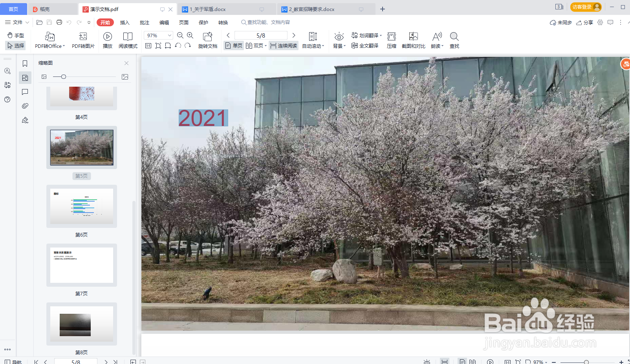The height and width of the screenshot is (364, 630).
Task: Activate the Select (选择) tool
Action: coord(16,45)
